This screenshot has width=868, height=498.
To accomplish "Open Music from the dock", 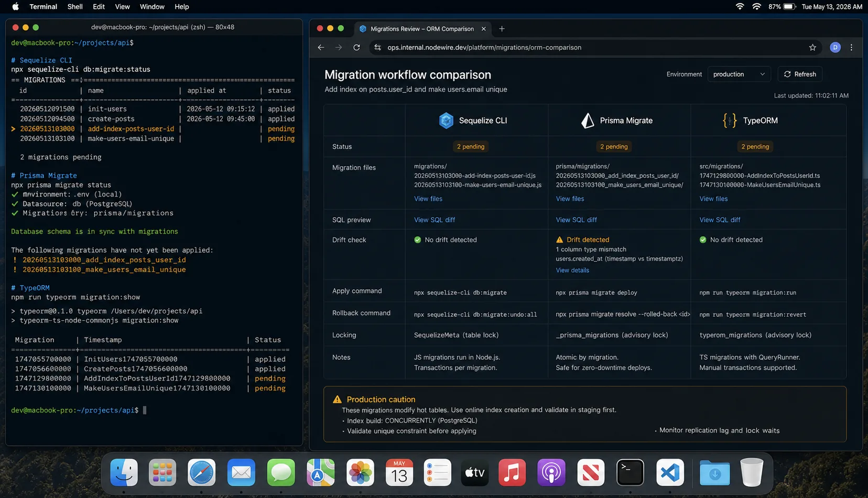I will pos(512,473).
